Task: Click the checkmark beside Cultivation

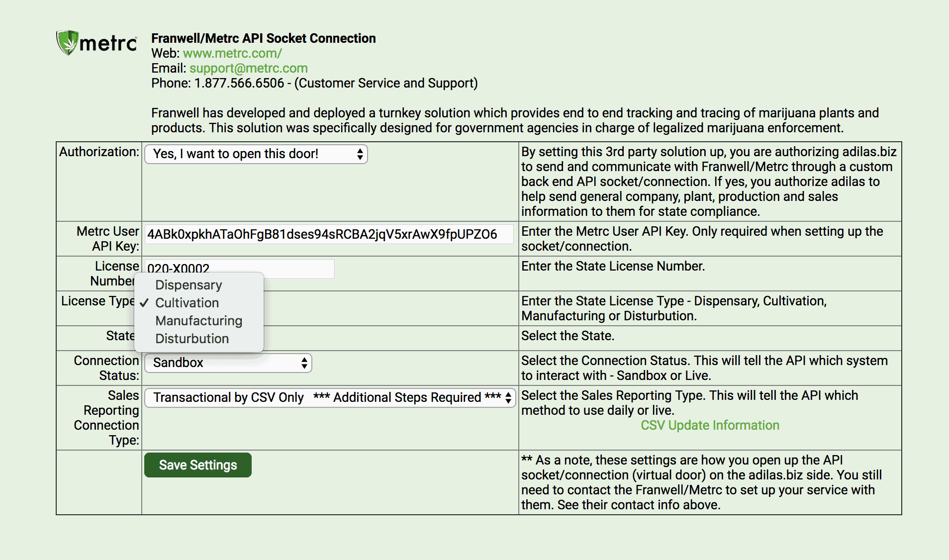Action: pos(144,303)
